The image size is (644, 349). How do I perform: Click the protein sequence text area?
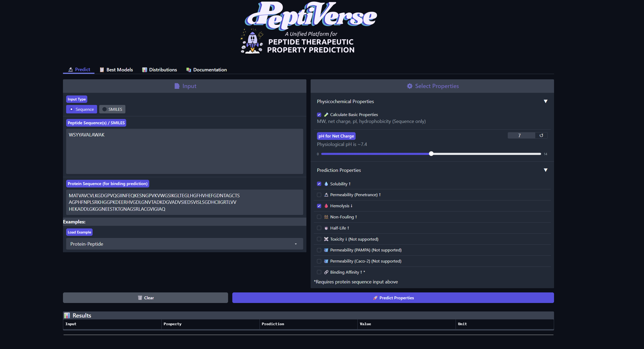[x=185, y=202]
